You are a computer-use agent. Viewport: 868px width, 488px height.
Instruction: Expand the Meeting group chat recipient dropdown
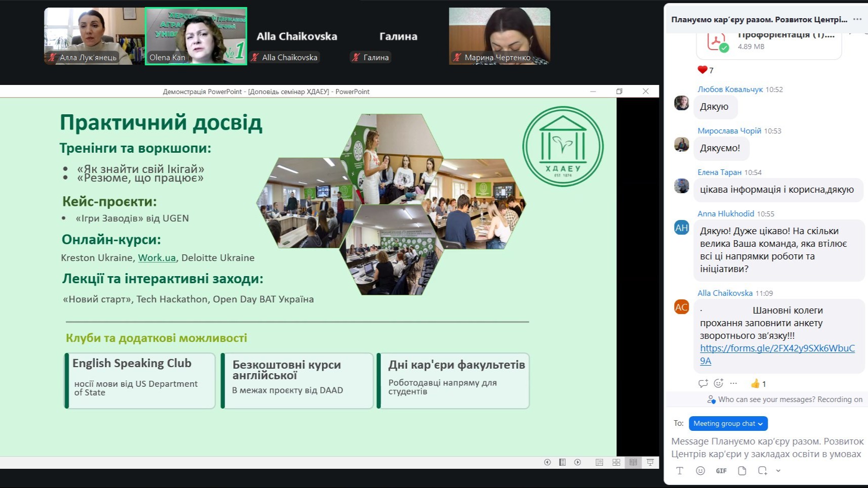(728, 424)
